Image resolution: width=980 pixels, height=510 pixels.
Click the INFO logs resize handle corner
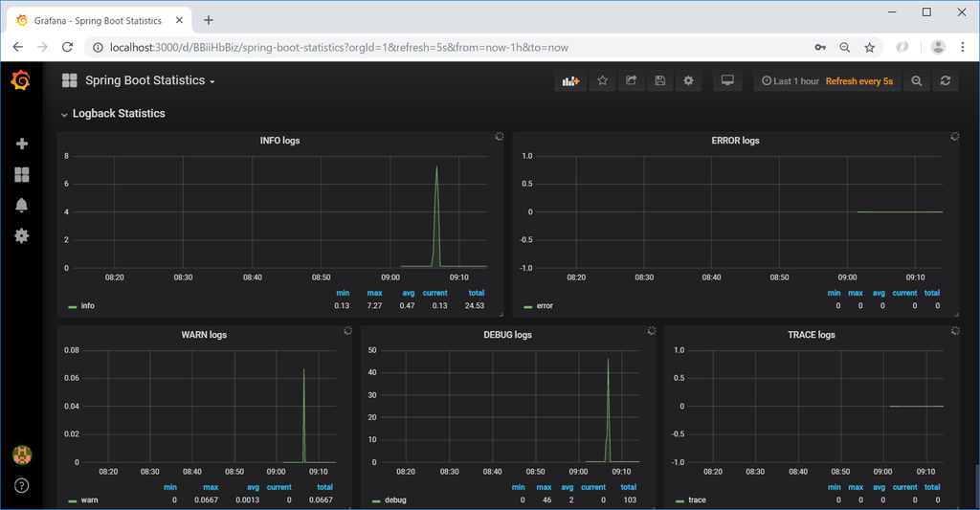(x=500, y=314)
